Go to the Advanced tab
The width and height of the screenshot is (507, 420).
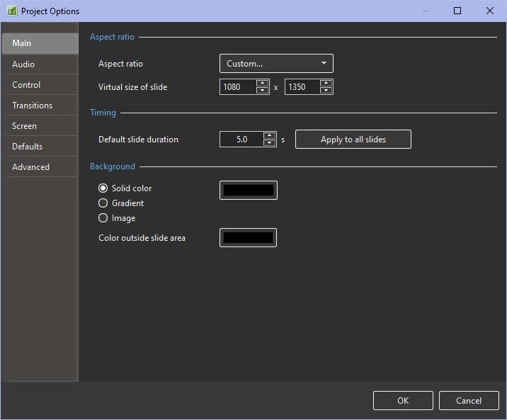coord(30,167)
